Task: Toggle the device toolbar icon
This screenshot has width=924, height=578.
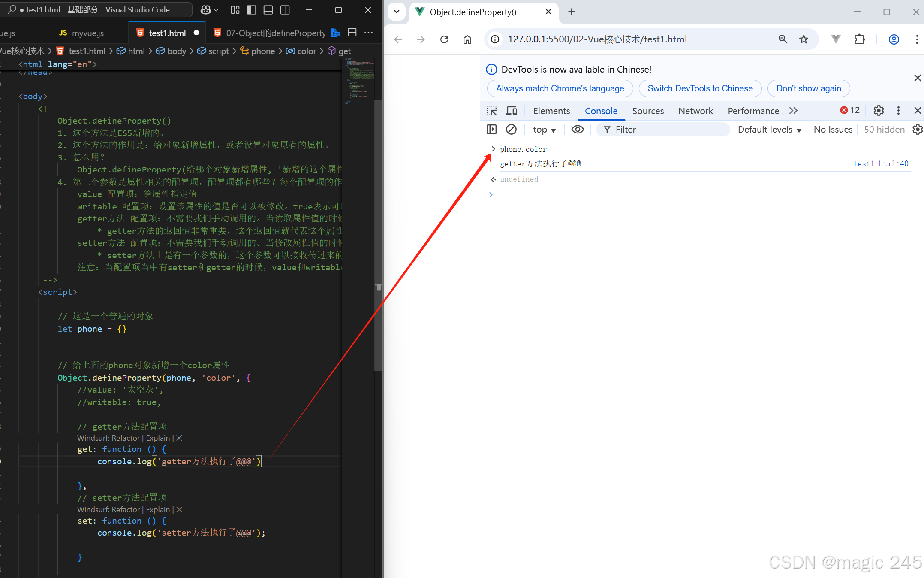Action: [511, 111]
